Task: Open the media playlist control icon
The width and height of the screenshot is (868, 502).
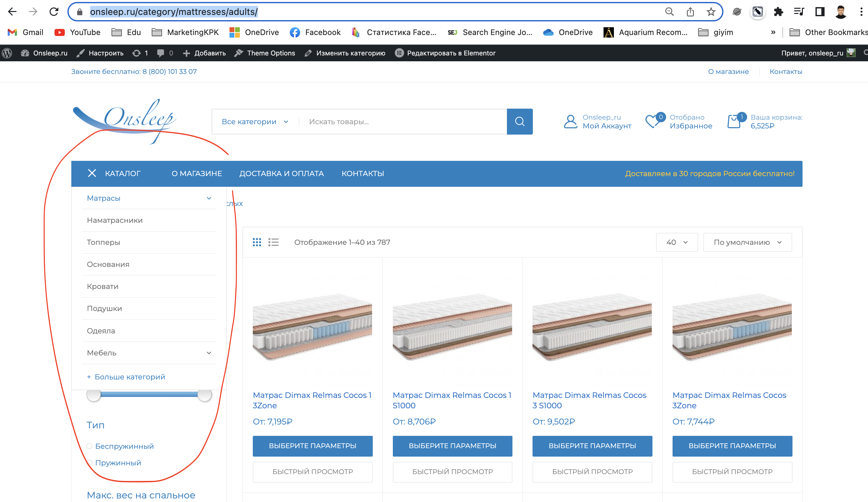Action: coord(799,12)
